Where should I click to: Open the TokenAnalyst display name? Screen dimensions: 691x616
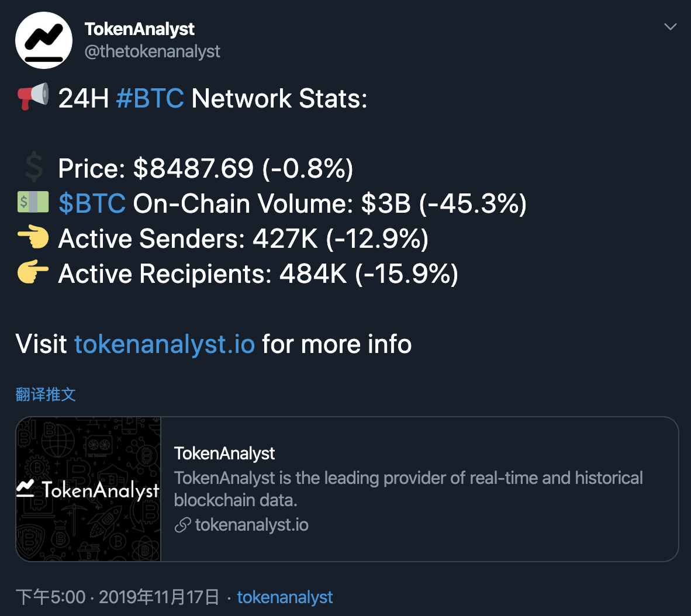click(x=139, y=29)
